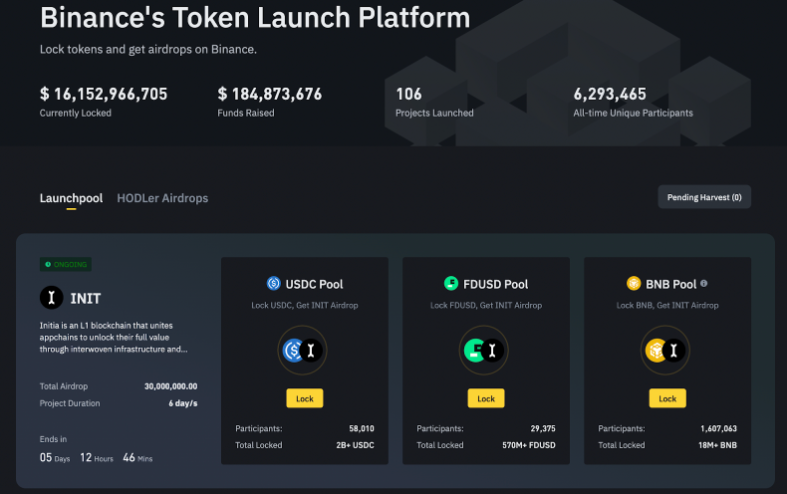787x494 pixels.
Task: Click the green ONGOING status badge
Action: point(66,265)
